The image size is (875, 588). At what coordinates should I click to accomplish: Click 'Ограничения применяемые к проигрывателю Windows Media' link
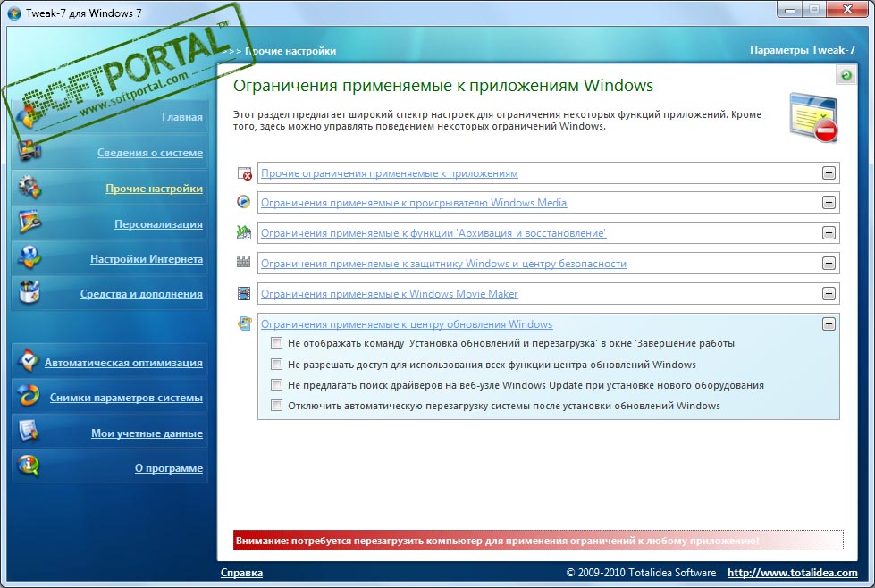click(x=414, y=203)
